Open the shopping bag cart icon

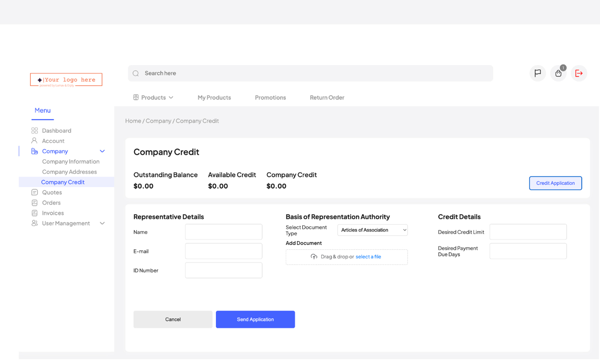coord(558,74)
